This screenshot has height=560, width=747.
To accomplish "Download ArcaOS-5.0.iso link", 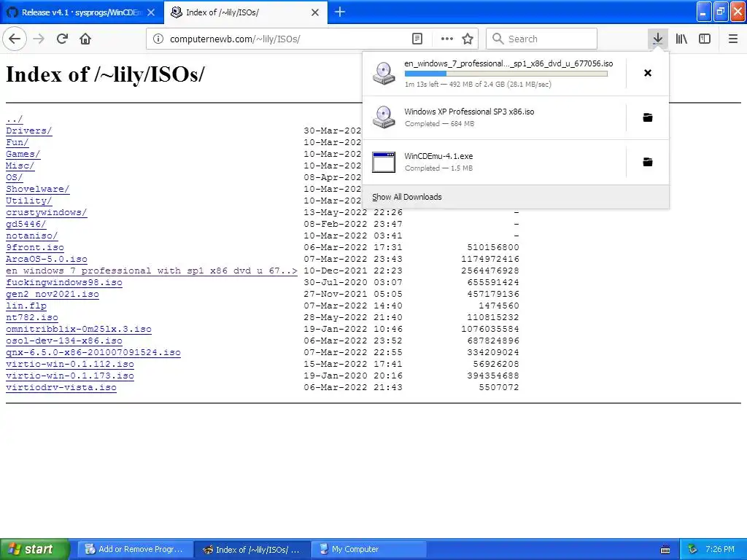I will pos(46,259).
